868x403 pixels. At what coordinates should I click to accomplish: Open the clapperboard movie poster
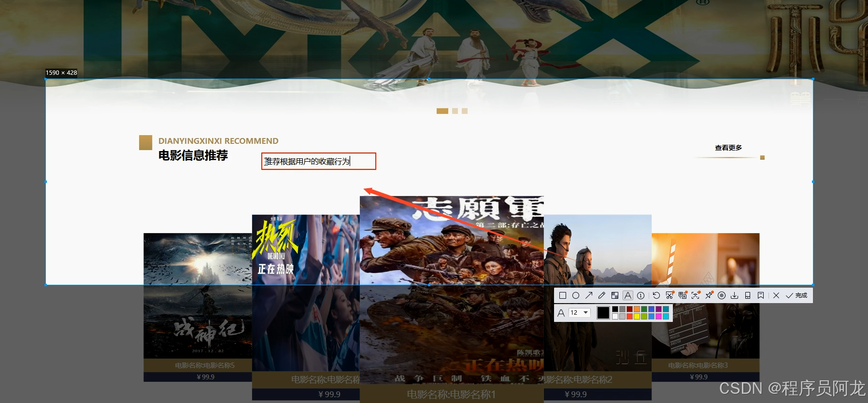coord(705,296)
